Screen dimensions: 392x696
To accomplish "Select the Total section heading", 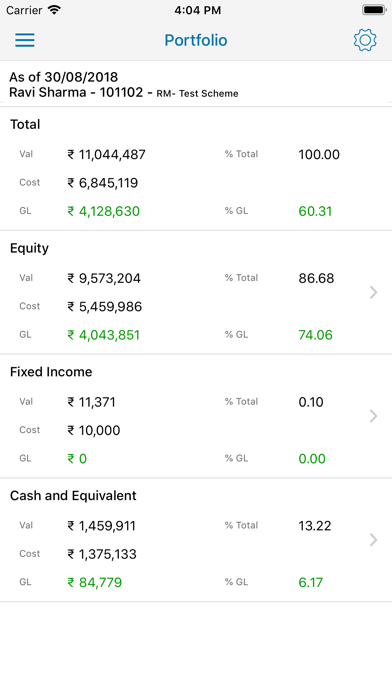I will pos(25,124).
